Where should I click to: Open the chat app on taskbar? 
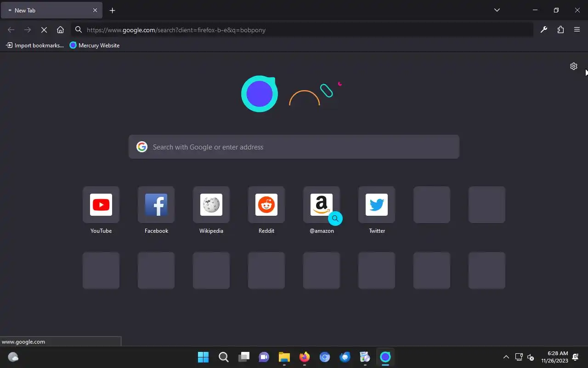pos(264,357)
